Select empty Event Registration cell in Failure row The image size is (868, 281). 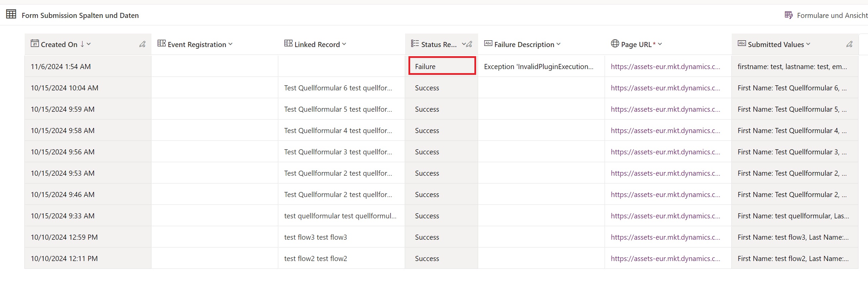[215, 66]
